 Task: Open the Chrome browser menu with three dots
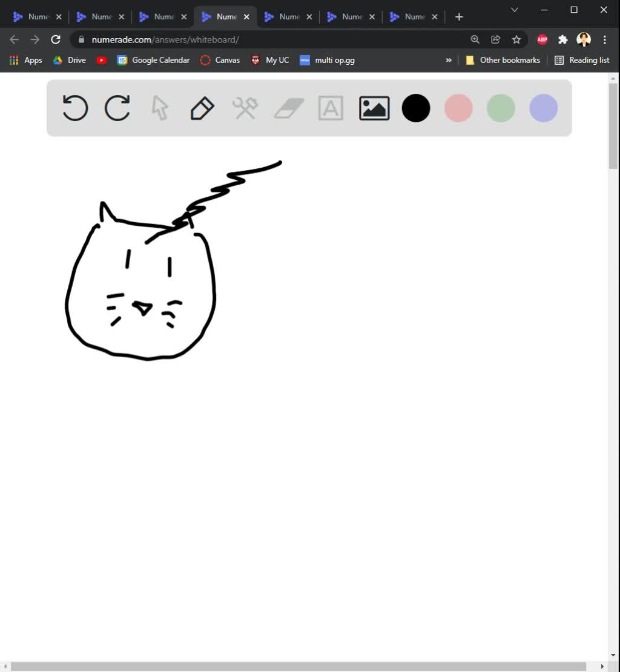(x=604, y=39)
